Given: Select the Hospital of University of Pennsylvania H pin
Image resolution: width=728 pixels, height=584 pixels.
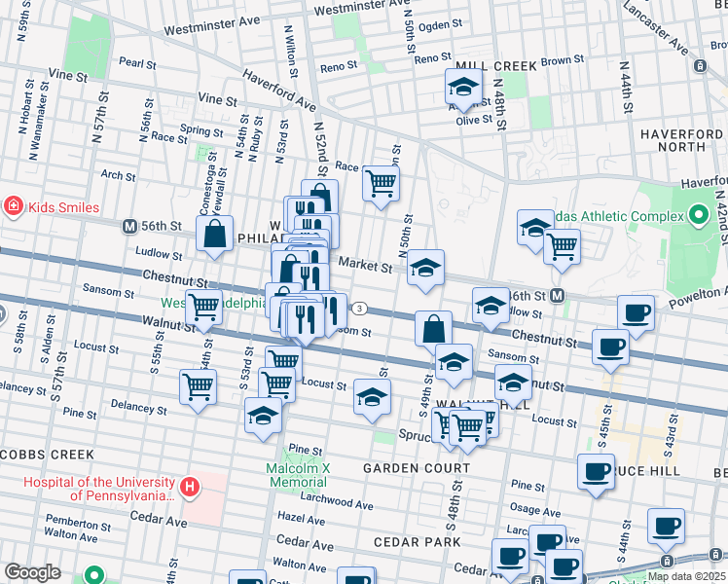Looking at the screenshot, I should 190,488.
